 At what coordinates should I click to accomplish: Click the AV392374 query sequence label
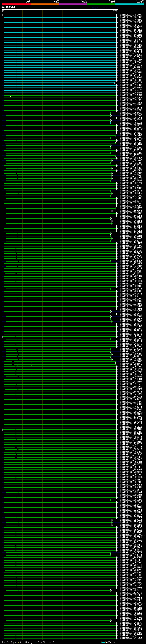coord(8,7)
